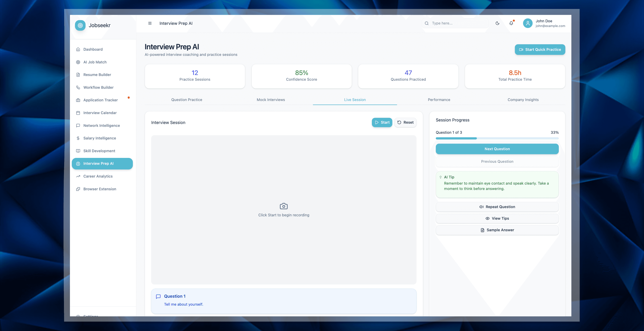Viewport: 644px width, 331px height.
Task: Open Career Analytics in sidebar
Action: (98, 176)
